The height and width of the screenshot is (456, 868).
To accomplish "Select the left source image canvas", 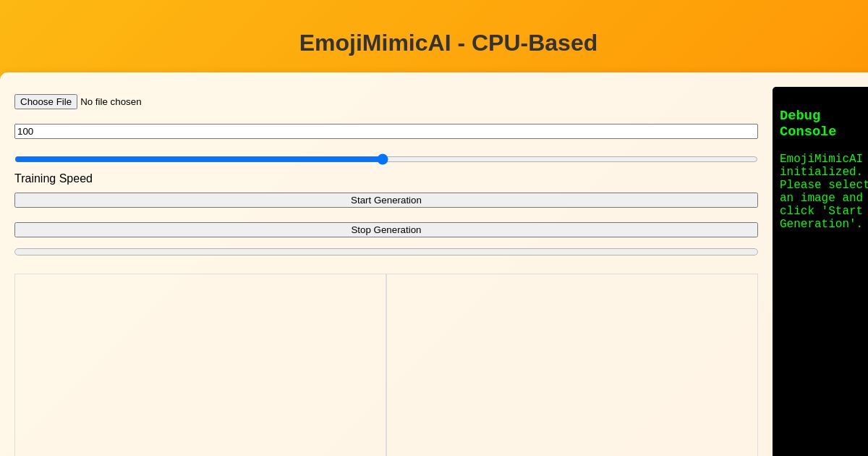I will tap(200, 362).
